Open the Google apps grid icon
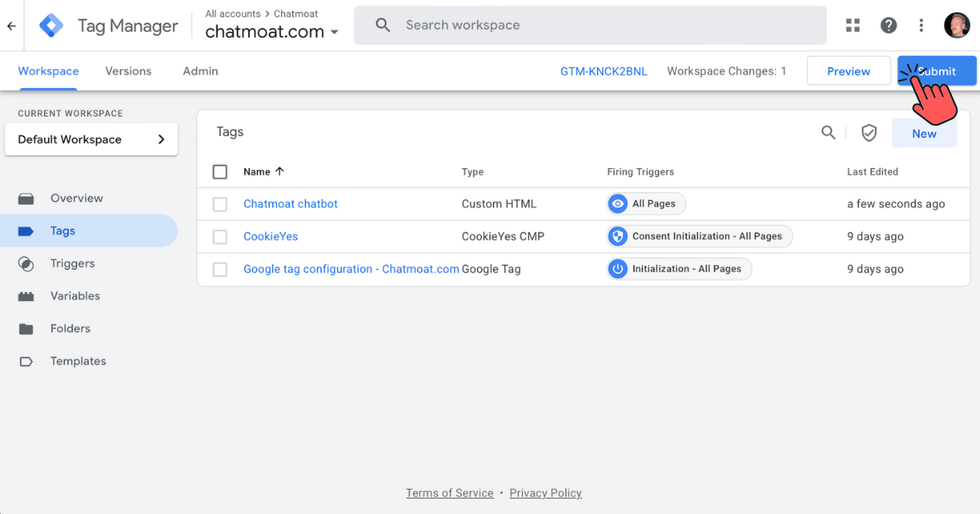980x514 pixels. pyautogui.click(x=853, y=25)
